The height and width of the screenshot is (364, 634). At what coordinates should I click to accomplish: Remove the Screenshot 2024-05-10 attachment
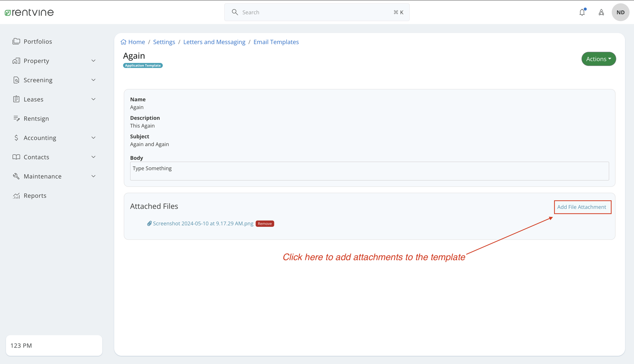[265, 223]
